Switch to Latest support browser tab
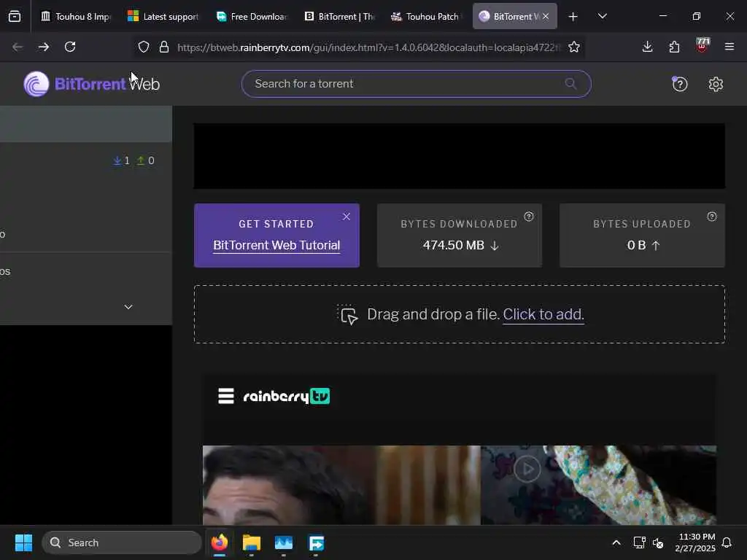 163,17
